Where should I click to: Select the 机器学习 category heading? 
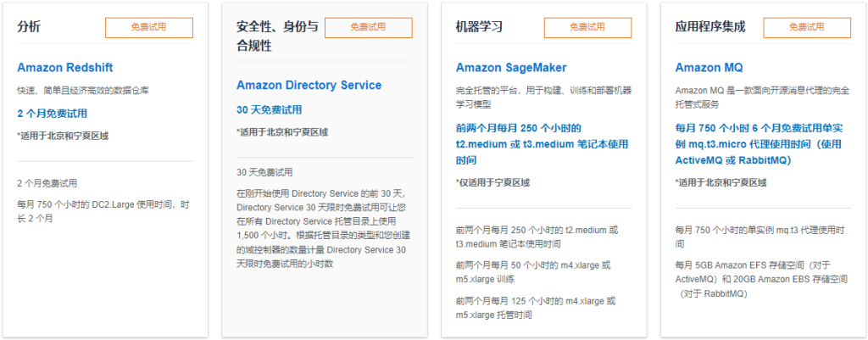[479, 27]
